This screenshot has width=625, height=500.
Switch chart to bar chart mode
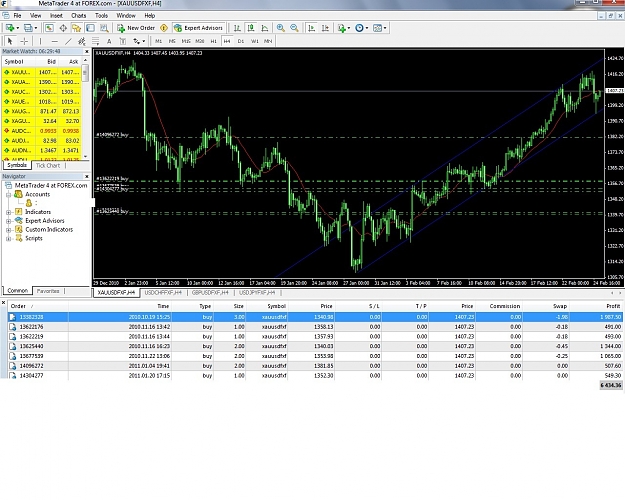pos(237,28)
